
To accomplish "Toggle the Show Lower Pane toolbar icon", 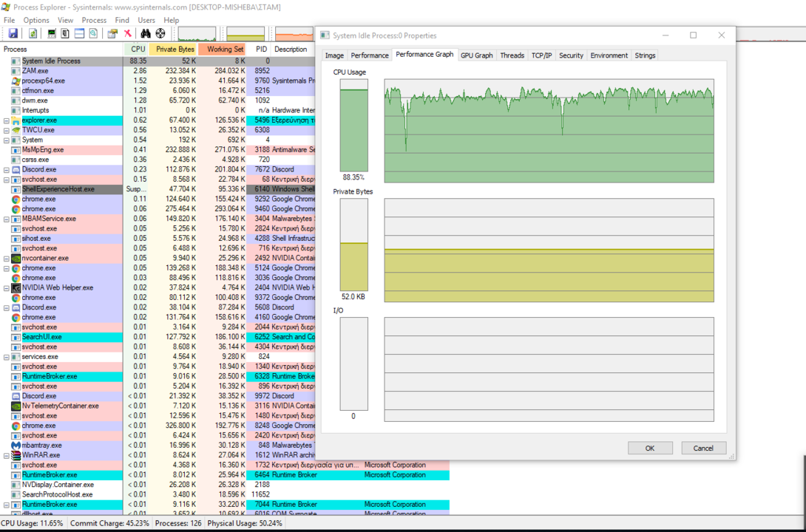I will 79,33.
